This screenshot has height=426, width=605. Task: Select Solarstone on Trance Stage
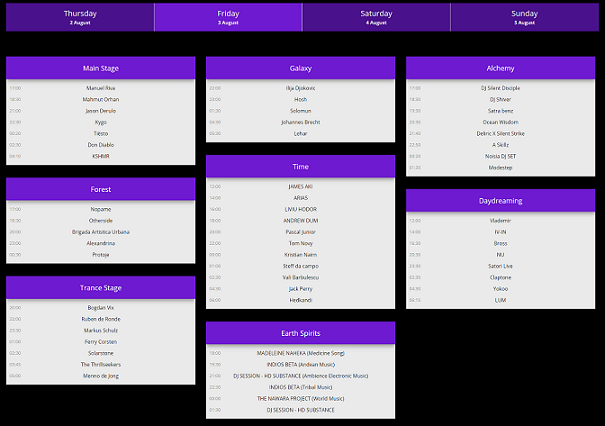pyautogui.click(x=101, y=353)
